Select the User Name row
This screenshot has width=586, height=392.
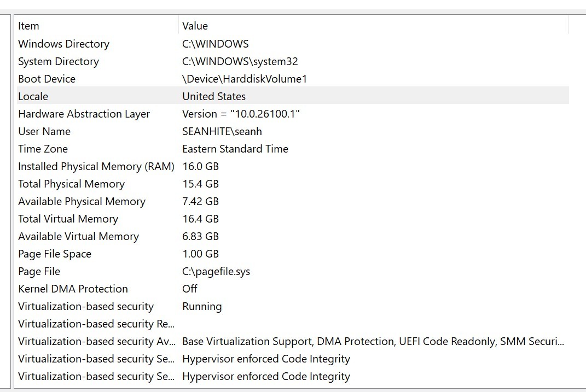[44, 131]
